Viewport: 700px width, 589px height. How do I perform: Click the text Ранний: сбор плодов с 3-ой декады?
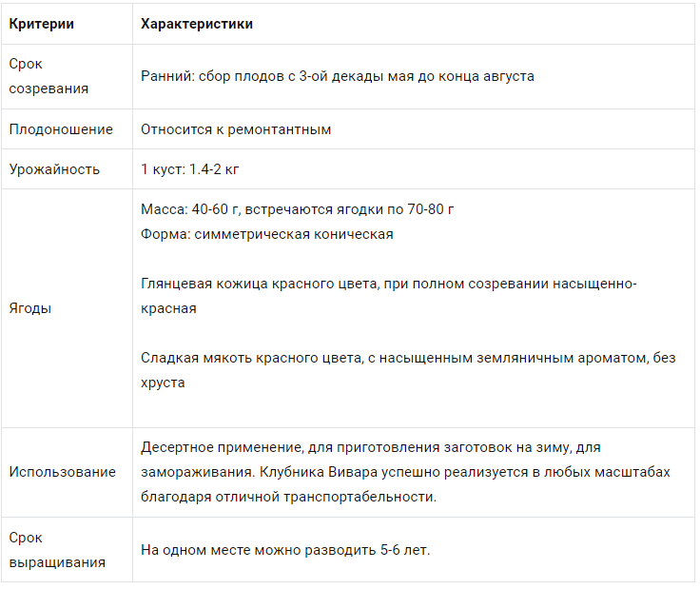point(262,76)
